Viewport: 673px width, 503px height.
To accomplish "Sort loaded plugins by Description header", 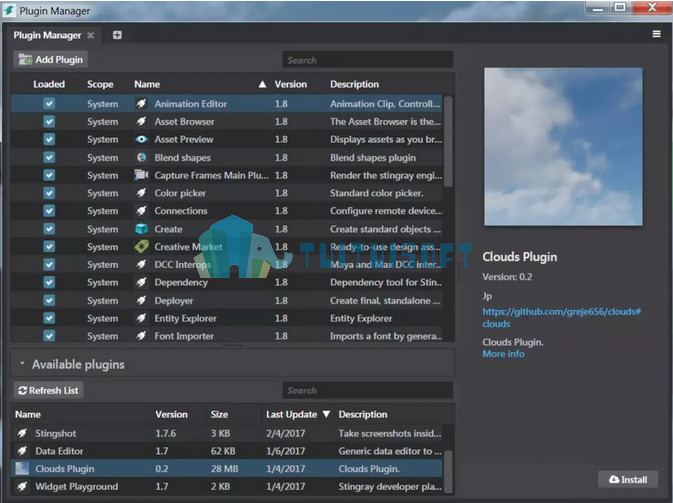I will coord(354,84).
